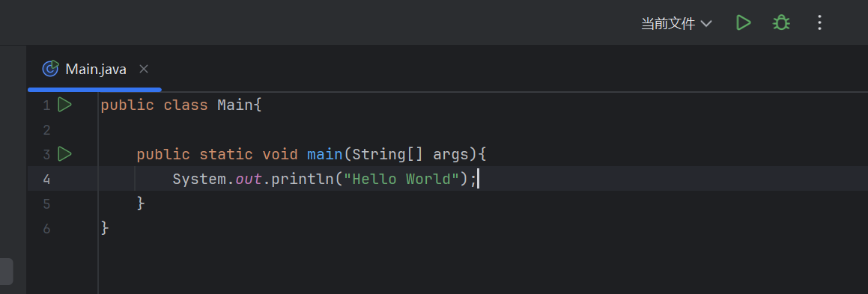
Task: Start debugging with the bug icon
Action: (x=781, y=22)
